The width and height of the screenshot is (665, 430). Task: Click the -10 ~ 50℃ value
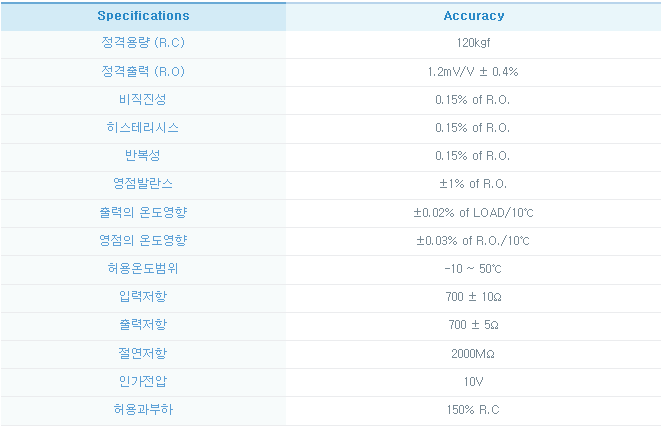(473, 269)
